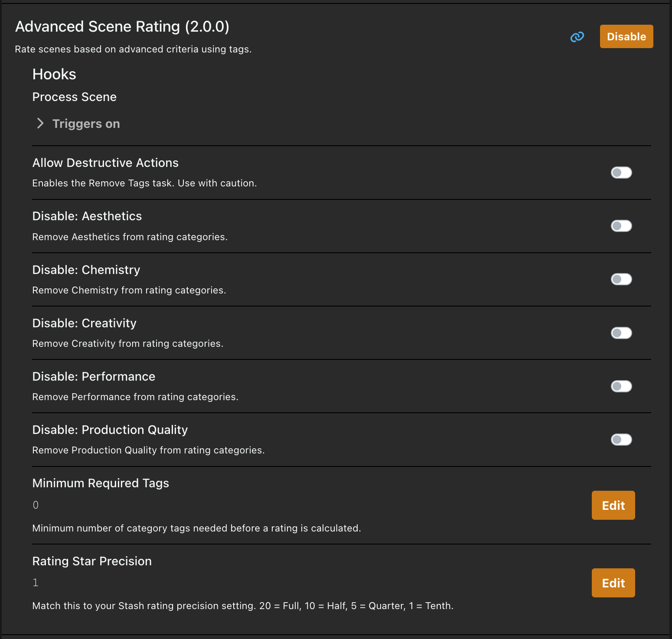Expand the Triggers on chevron arrow
This screenshot has width=672, height=639.
pos(40,124)
